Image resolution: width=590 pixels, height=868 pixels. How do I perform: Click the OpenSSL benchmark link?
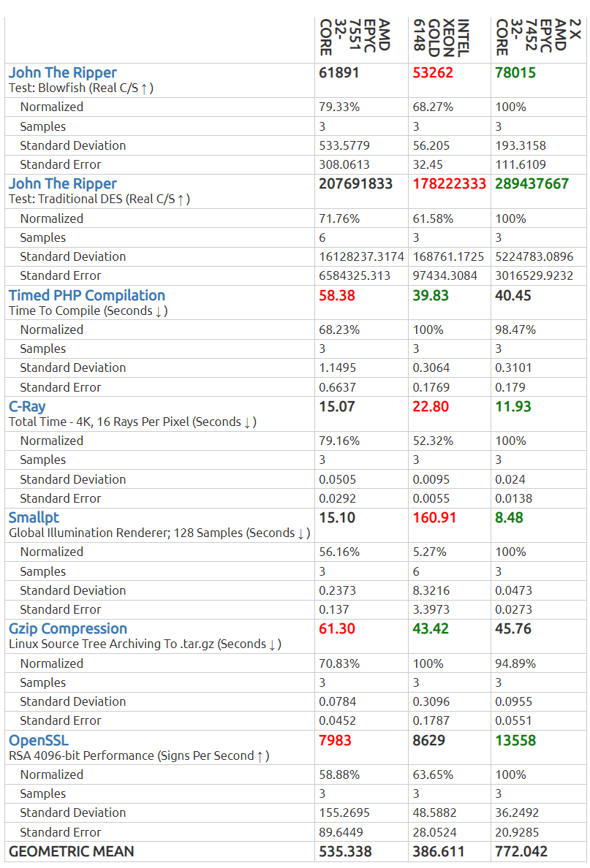tap(38, 741)
